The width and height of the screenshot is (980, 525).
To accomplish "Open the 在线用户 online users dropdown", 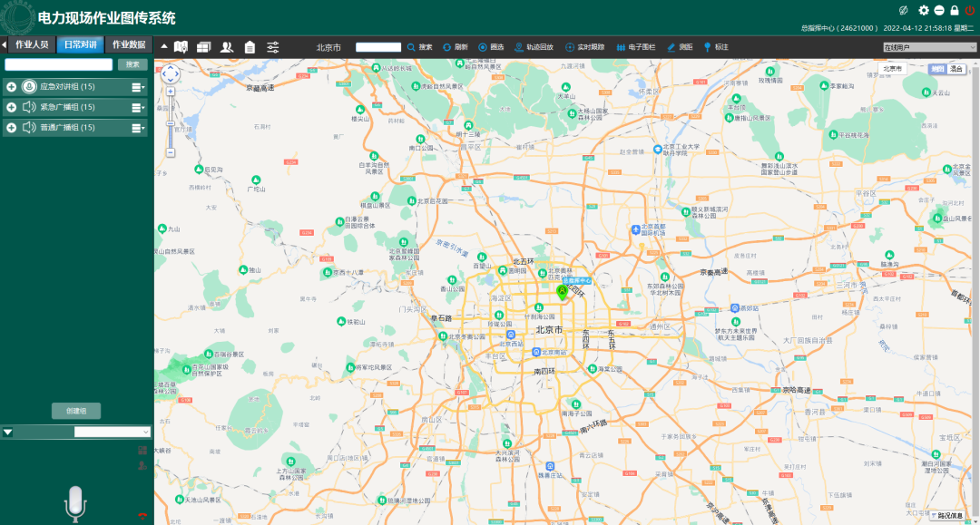I will pyautogui.click(x=929, y=47).
